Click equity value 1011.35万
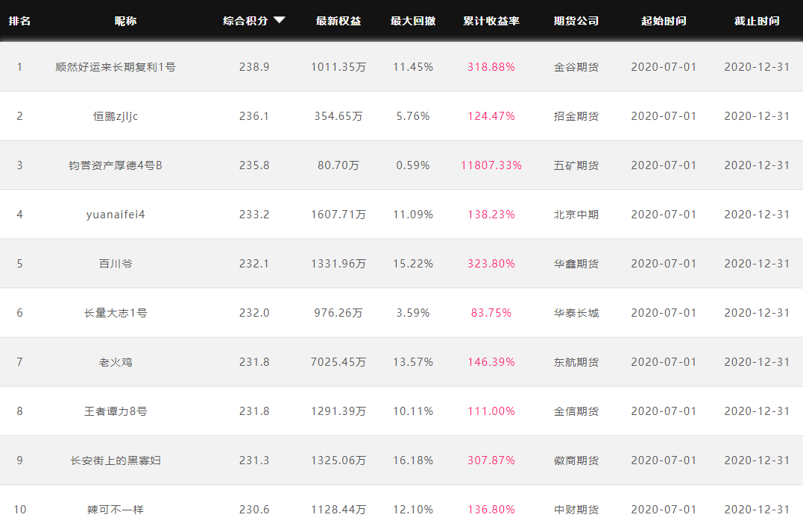The width and height of the screenshot is (803, 532). tap(338, 67)
